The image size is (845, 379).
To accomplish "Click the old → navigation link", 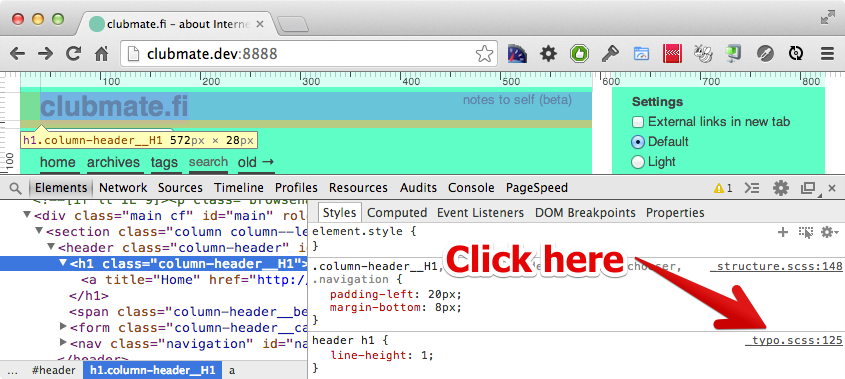I will [256, 162].
